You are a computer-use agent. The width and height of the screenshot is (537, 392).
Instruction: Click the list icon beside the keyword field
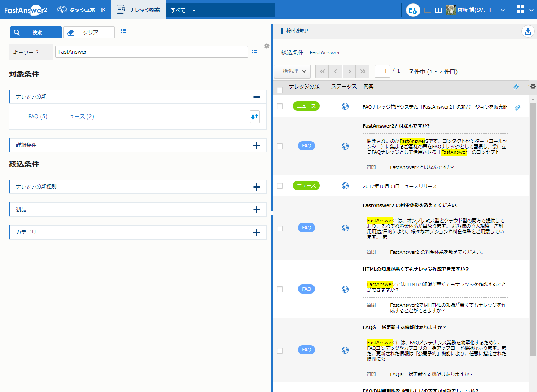[255, 52]
